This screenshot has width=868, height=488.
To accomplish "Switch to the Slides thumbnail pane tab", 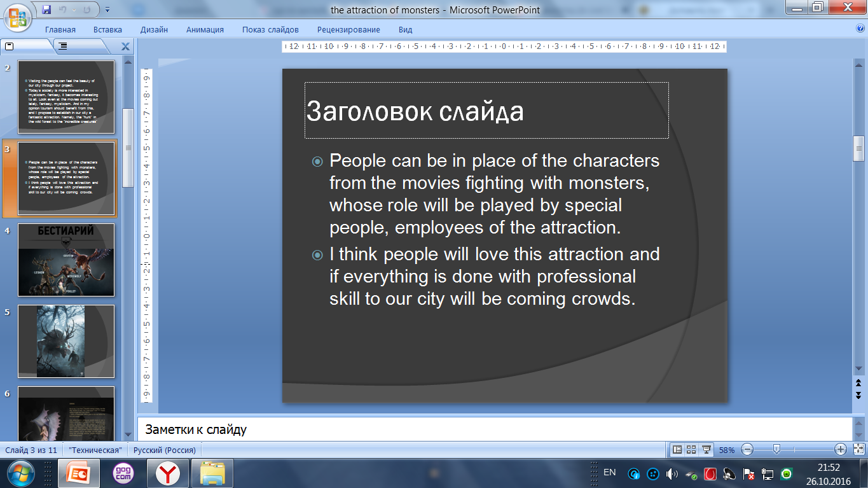I will pos(27,46).
